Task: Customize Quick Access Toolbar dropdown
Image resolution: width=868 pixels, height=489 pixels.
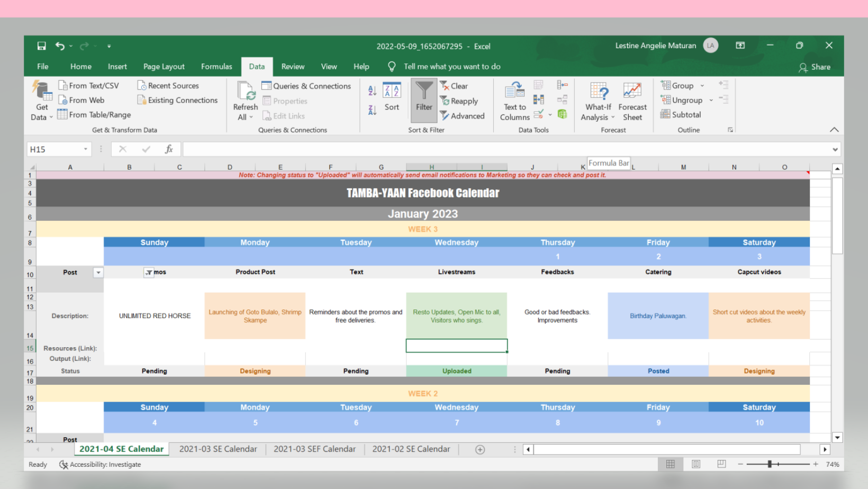Action: 109,46
